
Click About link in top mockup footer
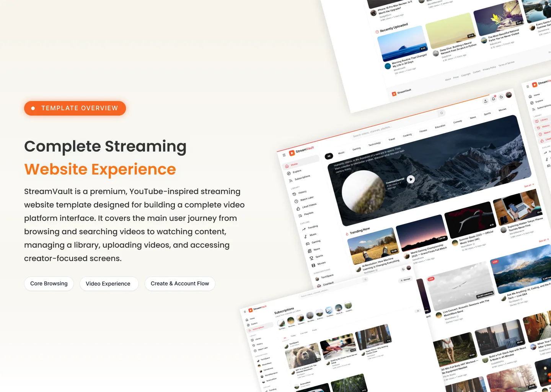pos(448,79)
